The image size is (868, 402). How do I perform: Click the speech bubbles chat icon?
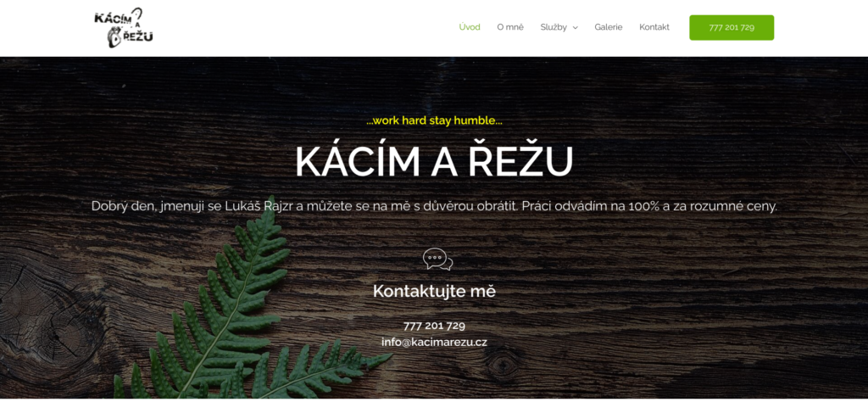click(437, 260)
